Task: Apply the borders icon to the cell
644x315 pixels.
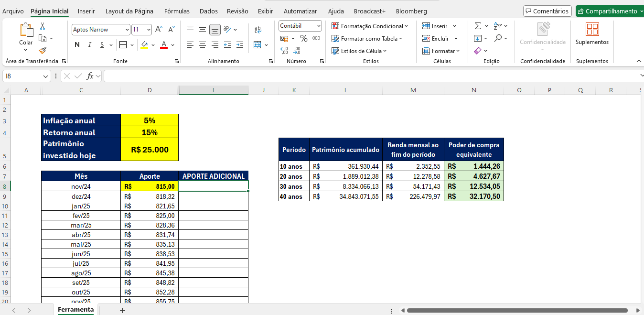Action: [x=123, y=45]
